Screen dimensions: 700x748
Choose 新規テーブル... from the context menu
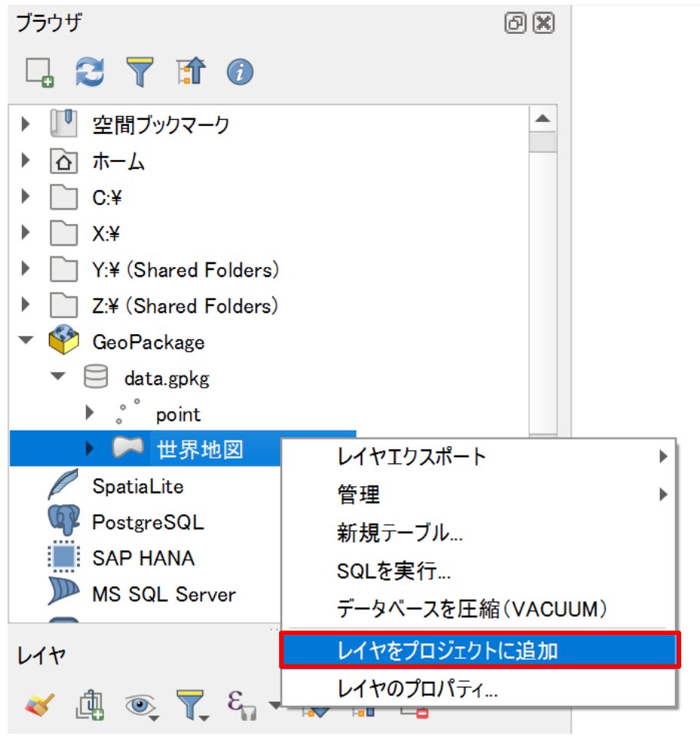pyautogui.click(x=478, y=533)
